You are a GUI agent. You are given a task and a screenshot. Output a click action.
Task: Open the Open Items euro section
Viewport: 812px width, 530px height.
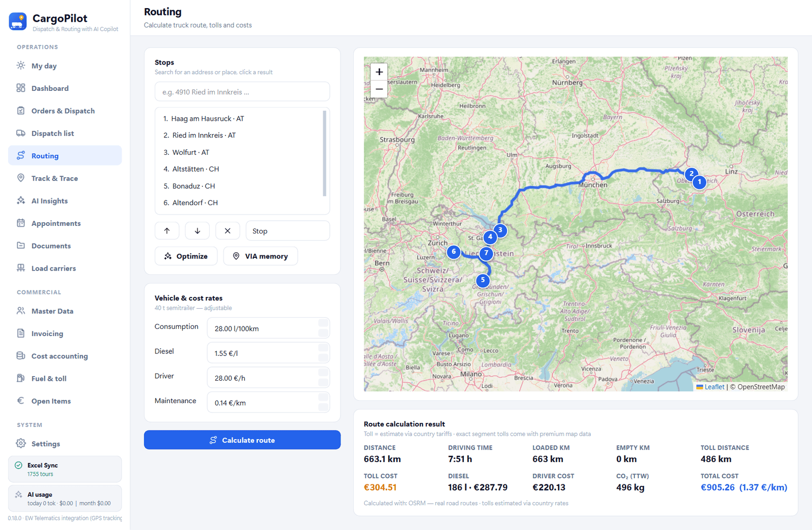pos(65,401)
